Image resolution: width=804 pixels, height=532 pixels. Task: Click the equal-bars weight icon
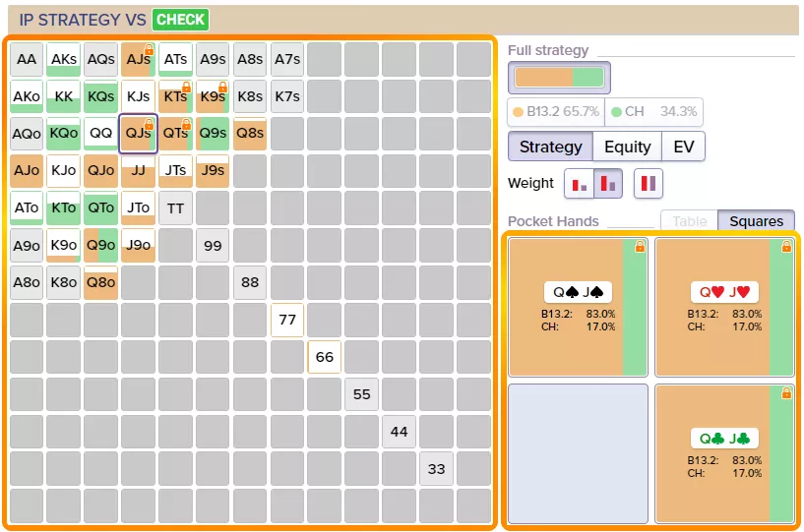click(649, 183)
